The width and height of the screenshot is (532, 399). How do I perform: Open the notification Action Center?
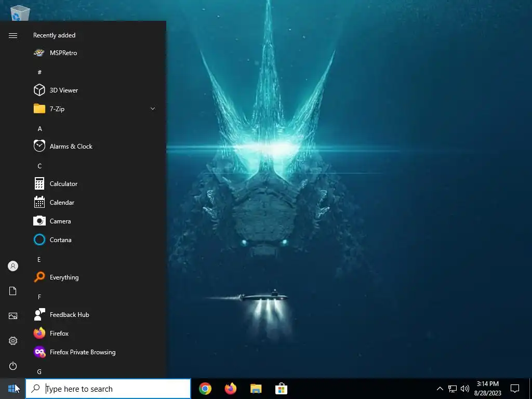click(x=515, y=389)
